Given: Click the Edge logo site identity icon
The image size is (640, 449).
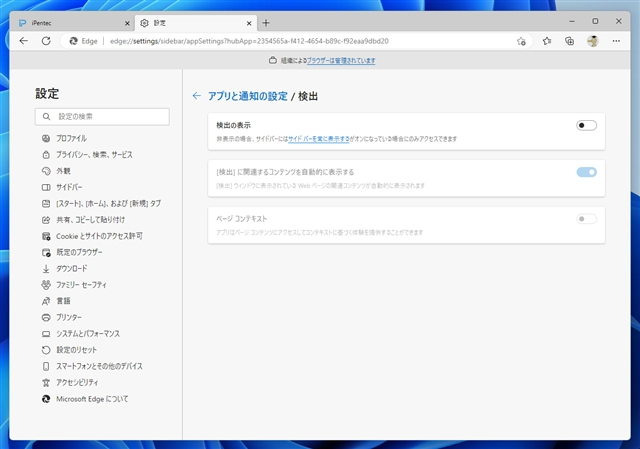Looking at the screenshot, I should point(73,41).
